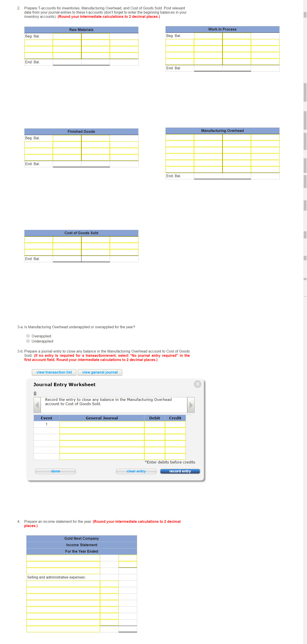Click first amount field in income statement
This screenshot has height=644, width=307.
pos(128,558)
